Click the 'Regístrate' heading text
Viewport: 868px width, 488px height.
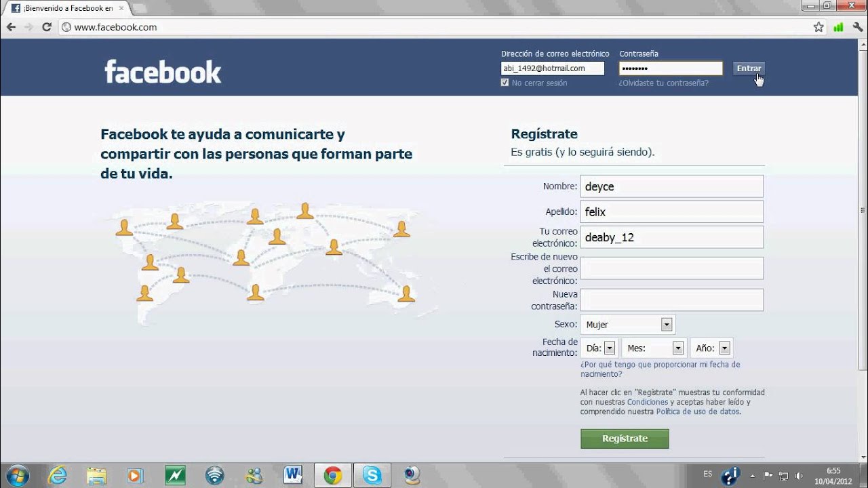(545, 134)
